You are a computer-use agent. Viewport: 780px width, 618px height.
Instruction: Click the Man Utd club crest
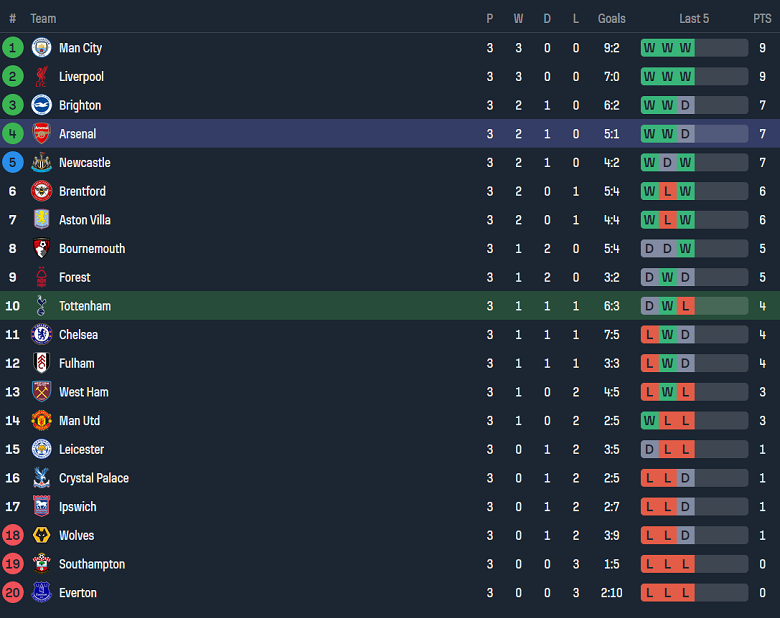coord(41,421)
